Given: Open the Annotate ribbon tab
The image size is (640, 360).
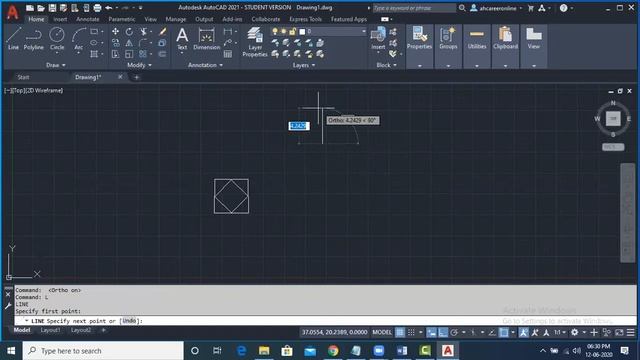Looking at the screenshot, I should [87, 19].
